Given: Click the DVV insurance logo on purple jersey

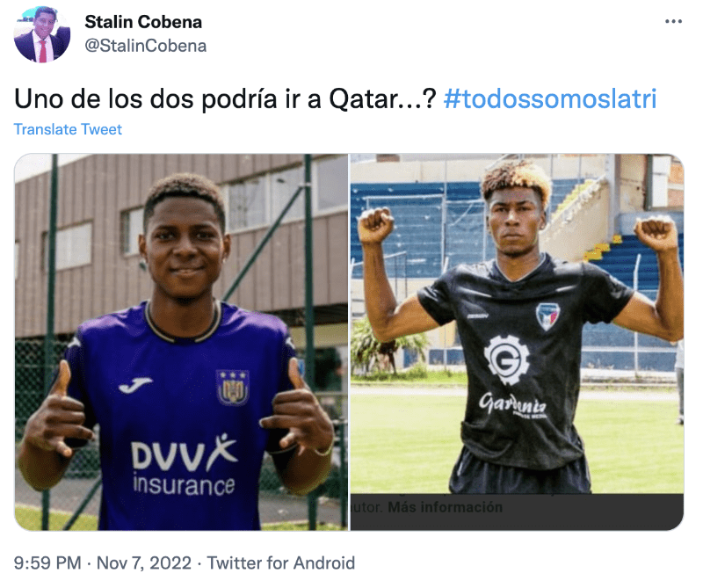Looking at the screenshot, I should 184,466.
